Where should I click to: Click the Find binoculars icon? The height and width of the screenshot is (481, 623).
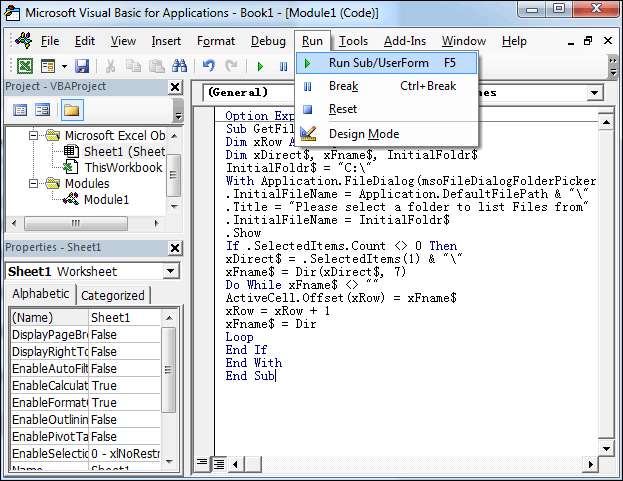tap(180, 66)
